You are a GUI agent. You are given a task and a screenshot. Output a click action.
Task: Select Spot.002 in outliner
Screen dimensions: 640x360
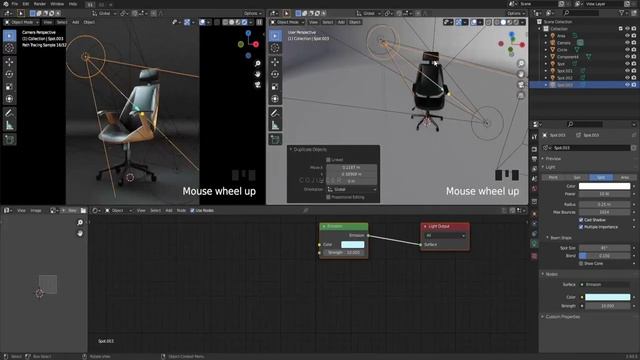[564, 78]
